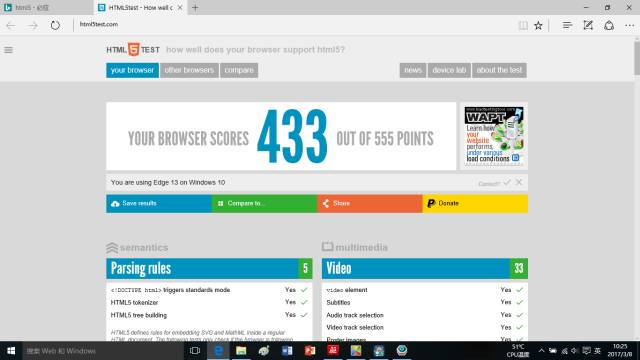
Task: Open a new browser tab
Action: [195, 7]
